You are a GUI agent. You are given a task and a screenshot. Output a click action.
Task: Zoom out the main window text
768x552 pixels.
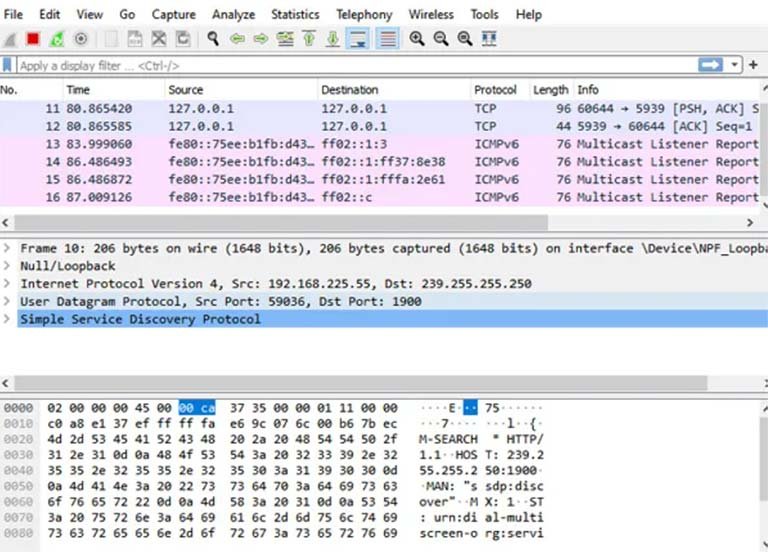tap(441, 39)
